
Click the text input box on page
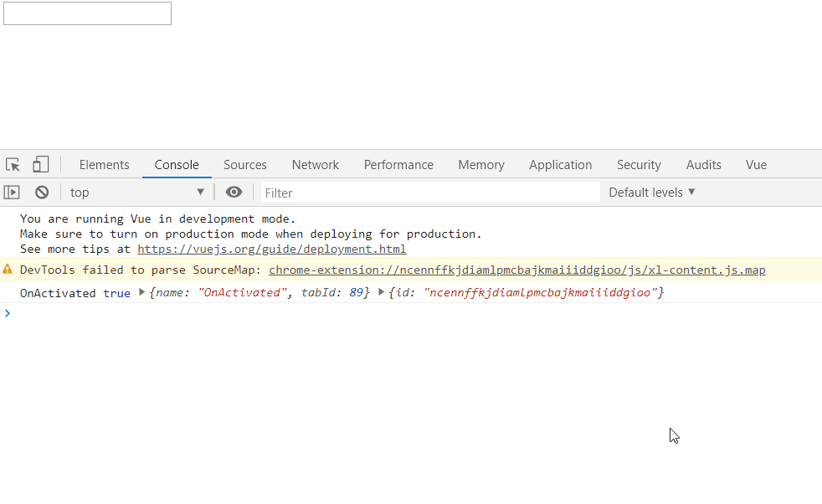click(87, 13)
